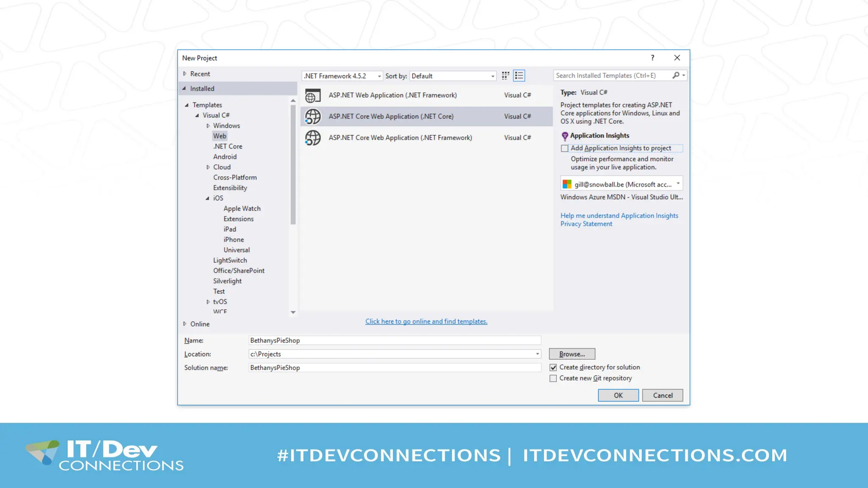Select the iPhone category
The width and height of the screenshot is (868, 488).
234,240
